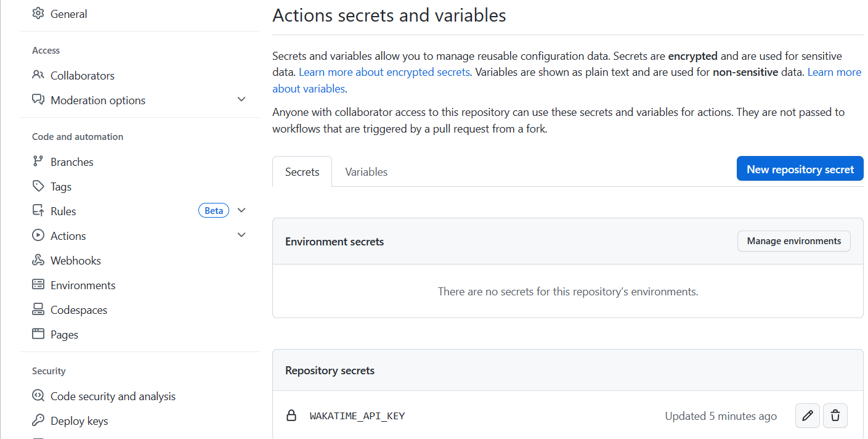Click the Tags icon in sidebar
868x439 pixels.
[x=38, y=186]
